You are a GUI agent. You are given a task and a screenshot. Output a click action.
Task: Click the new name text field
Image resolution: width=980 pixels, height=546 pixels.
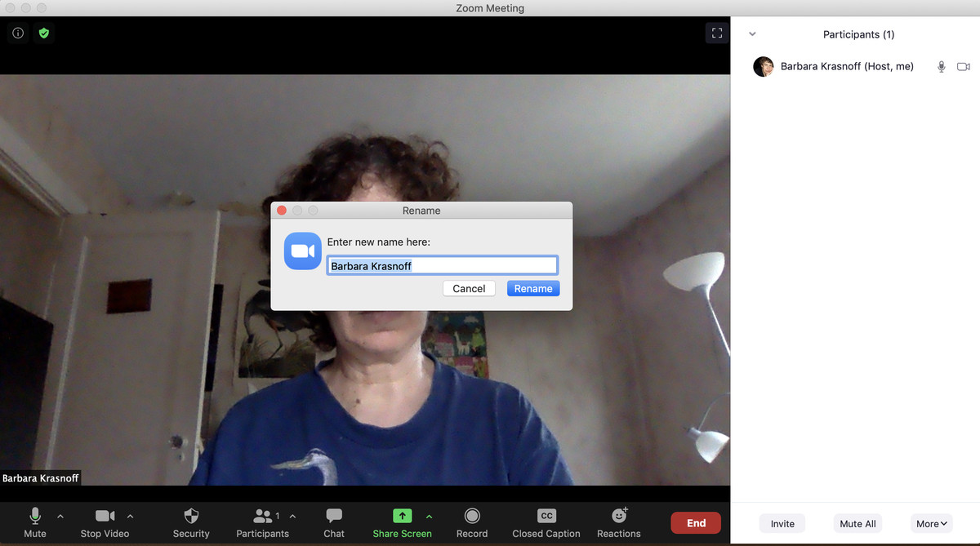(x=442, y=266)
